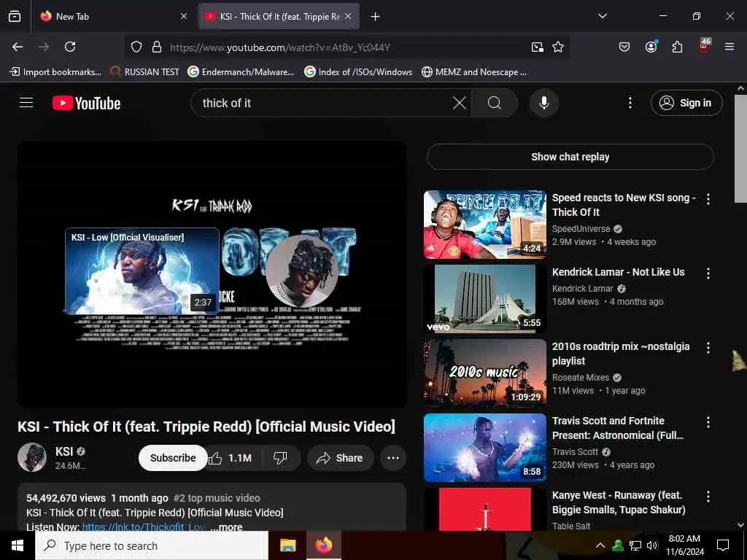Open the Windows Start menu
This screenshot has width=747, height=560.
(18, 545)
